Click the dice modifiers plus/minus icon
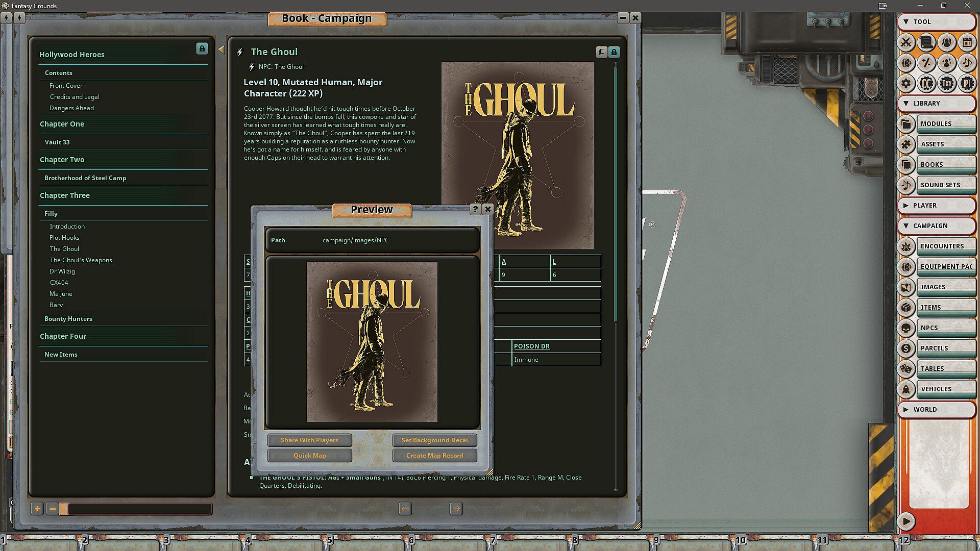Screen dimensions: 980x551 [x=926, y=63]
